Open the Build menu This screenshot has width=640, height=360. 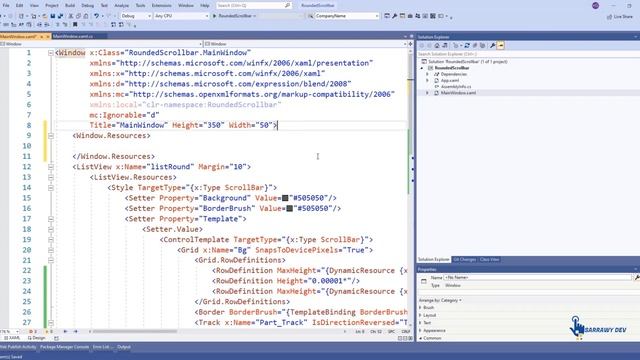coord(70,6)
